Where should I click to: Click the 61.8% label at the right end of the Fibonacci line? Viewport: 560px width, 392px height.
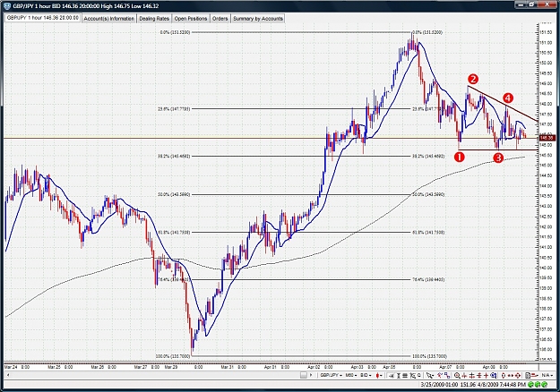click(428, 233)
